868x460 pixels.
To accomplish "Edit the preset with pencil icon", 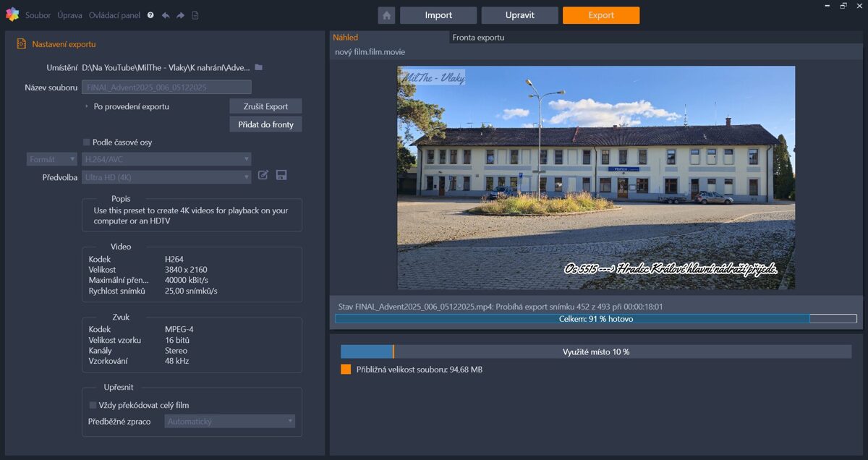I will point(263,175).
